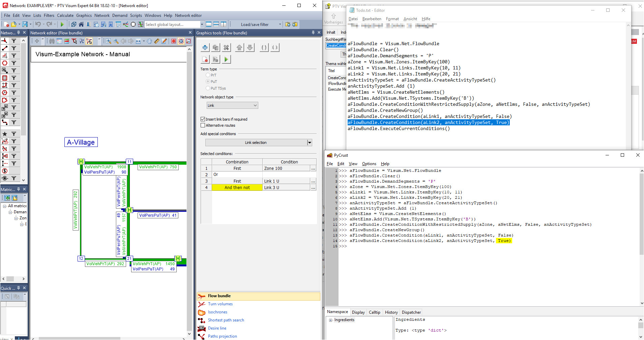Select the hand pan tool
Viewport: 644px width, 340px height.
(x=149, y=41)
